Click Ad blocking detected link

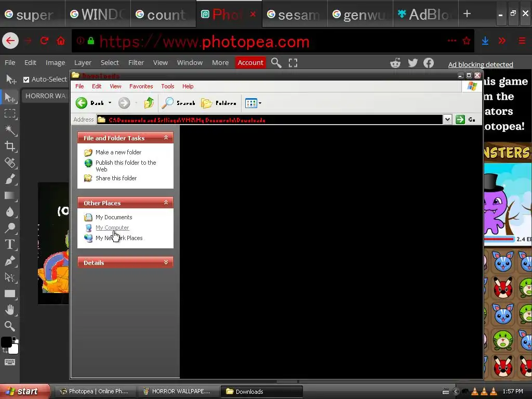pos(481,64)
